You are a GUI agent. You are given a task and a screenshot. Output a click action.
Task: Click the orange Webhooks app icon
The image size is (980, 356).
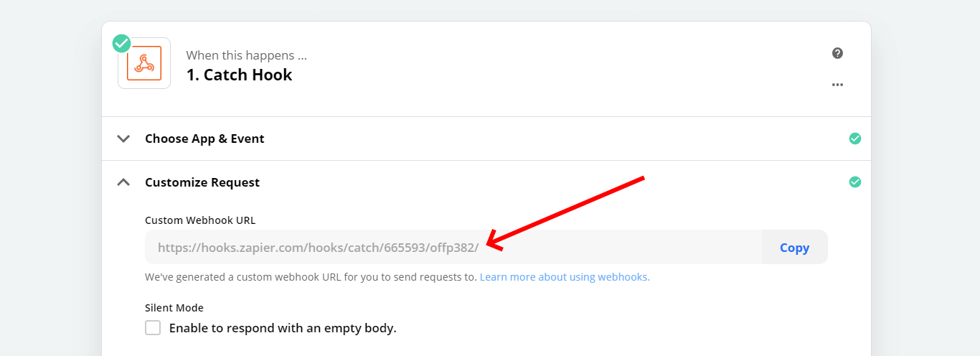coord(144,64)
